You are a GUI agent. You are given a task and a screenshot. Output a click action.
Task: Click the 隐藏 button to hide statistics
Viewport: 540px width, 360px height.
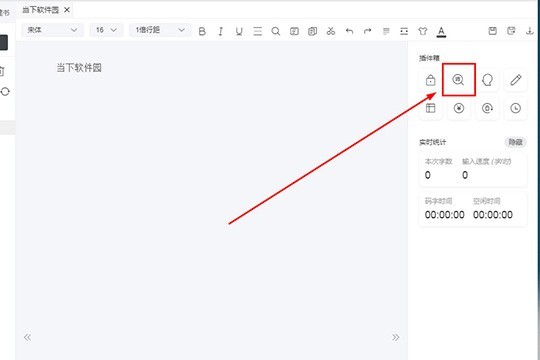coord(516,142)
